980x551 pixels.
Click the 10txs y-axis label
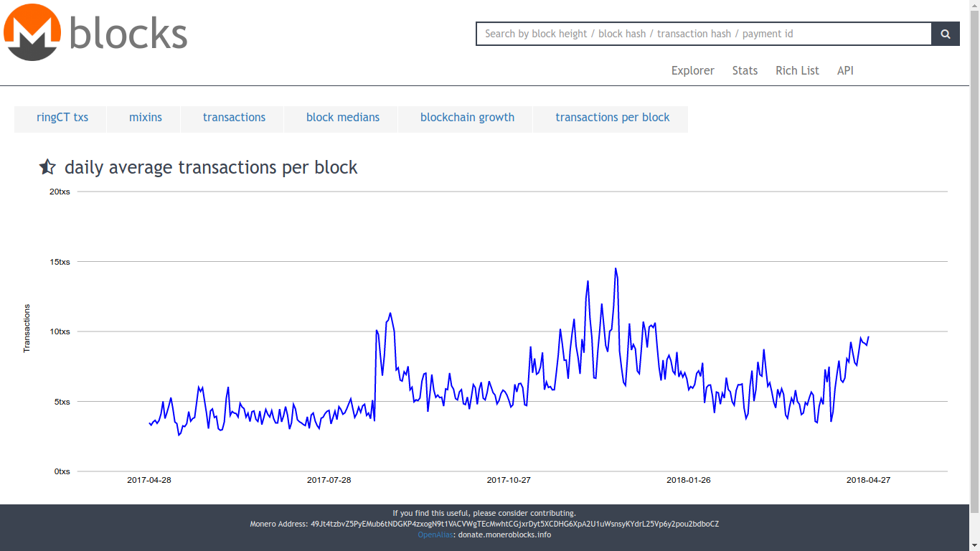pyautogui.click(x=60, y=331)
